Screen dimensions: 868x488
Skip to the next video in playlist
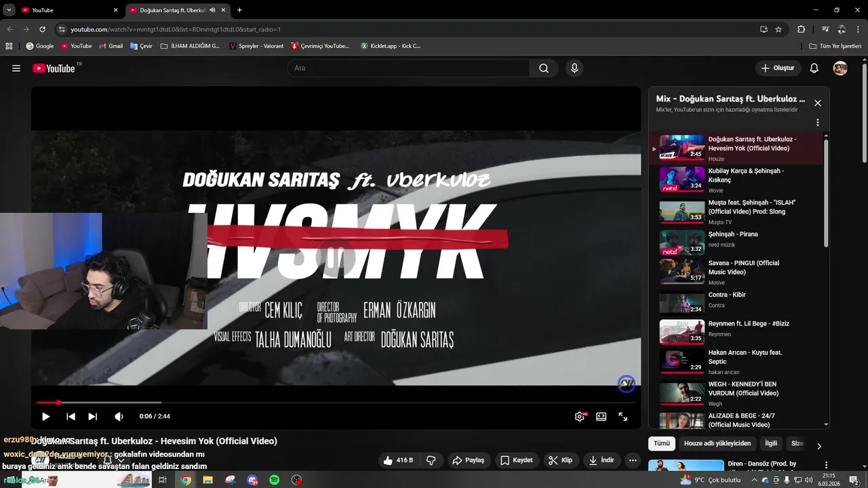[93, 417]
